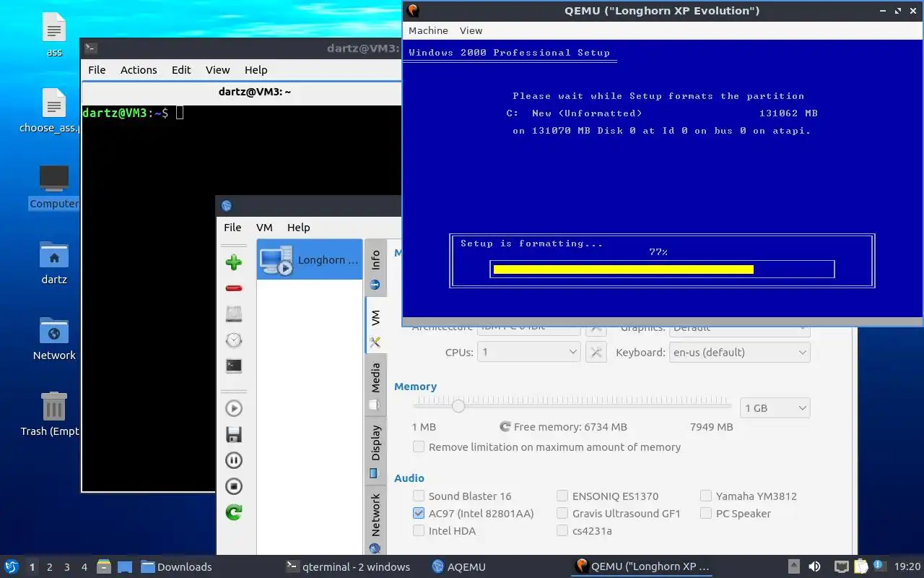Click the Downloads taskbar button
Viewport: 924px width, 578px height.
(177, 566)
